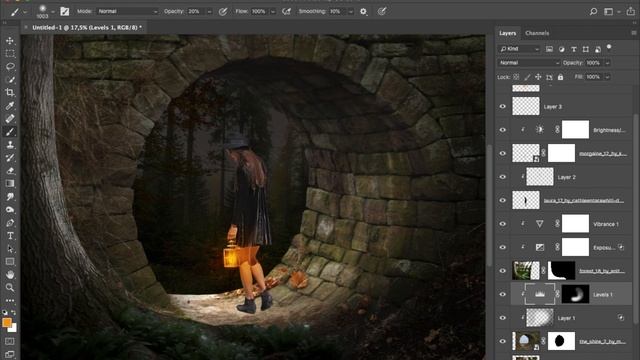The height and width of the screenshot is (360, 640).
Task: Select the Healing Brush tool
Action: click(x=10, y=119)
